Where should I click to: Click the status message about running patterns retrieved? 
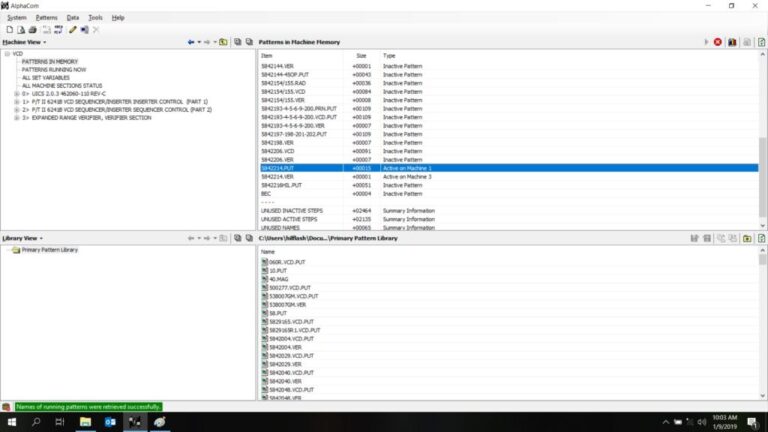click(88, 407)
